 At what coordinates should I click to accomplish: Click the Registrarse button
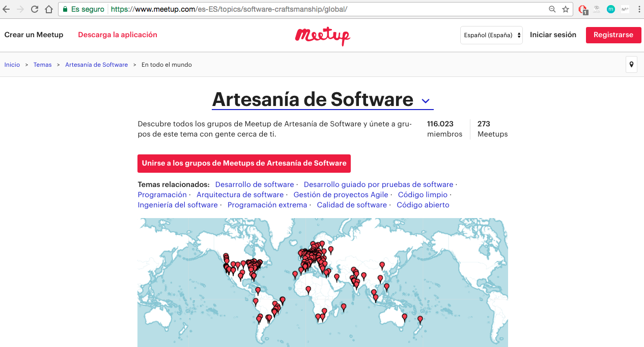coord(613,35)
